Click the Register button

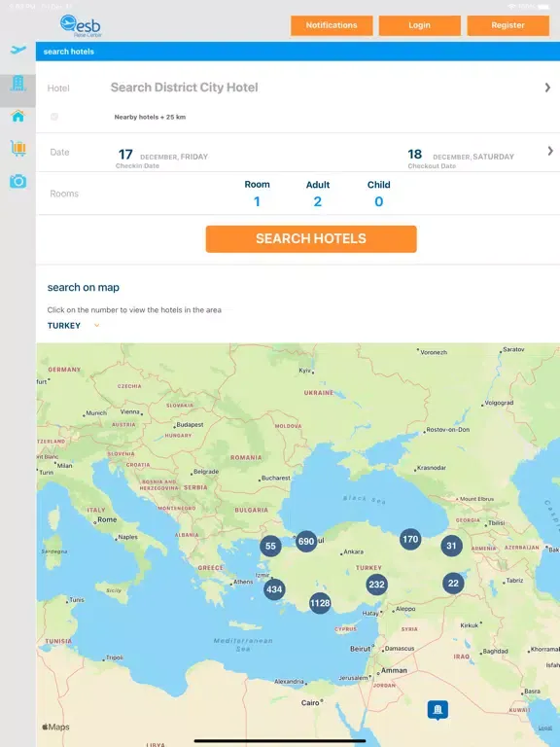coord(507,25)
